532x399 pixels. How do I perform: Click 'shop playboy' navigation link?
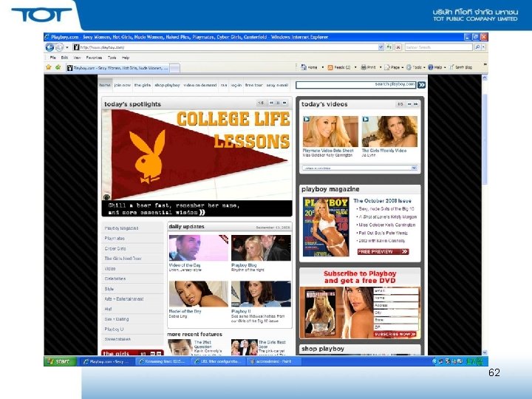pyautogui.click(x=167, y=85)
